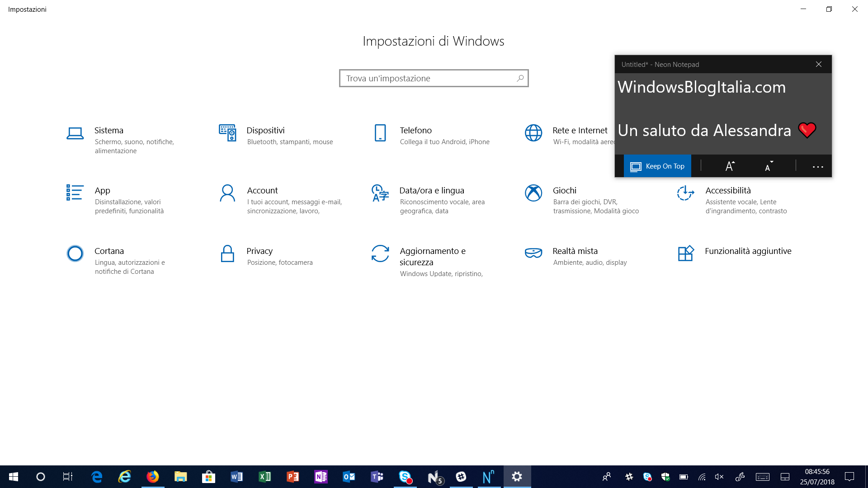The width and height of the screenshot is (868, 488).
Task: Switch to Firefox on the taskbar
Action: coord(153,477)
